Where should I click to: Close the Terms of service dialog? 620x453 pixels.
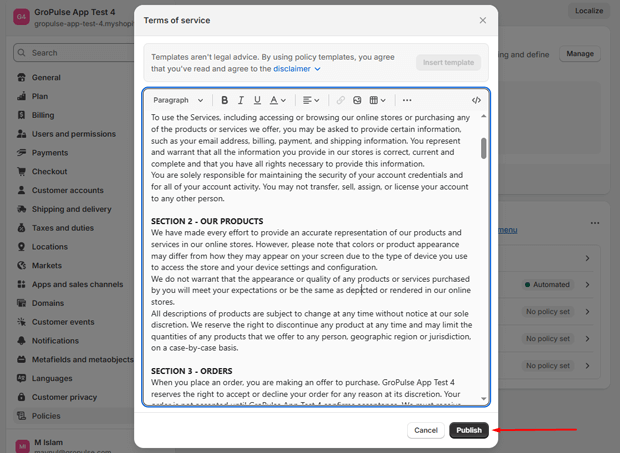[x=482, y=20]
